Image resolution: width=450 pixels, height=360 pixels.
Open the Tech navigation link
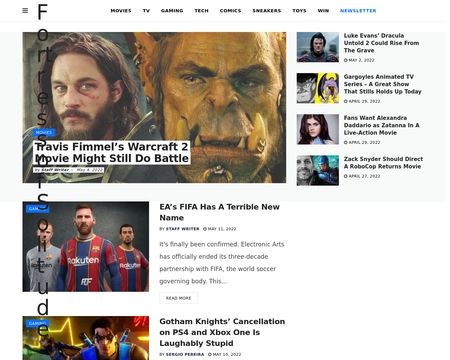[x=201, y=11]
